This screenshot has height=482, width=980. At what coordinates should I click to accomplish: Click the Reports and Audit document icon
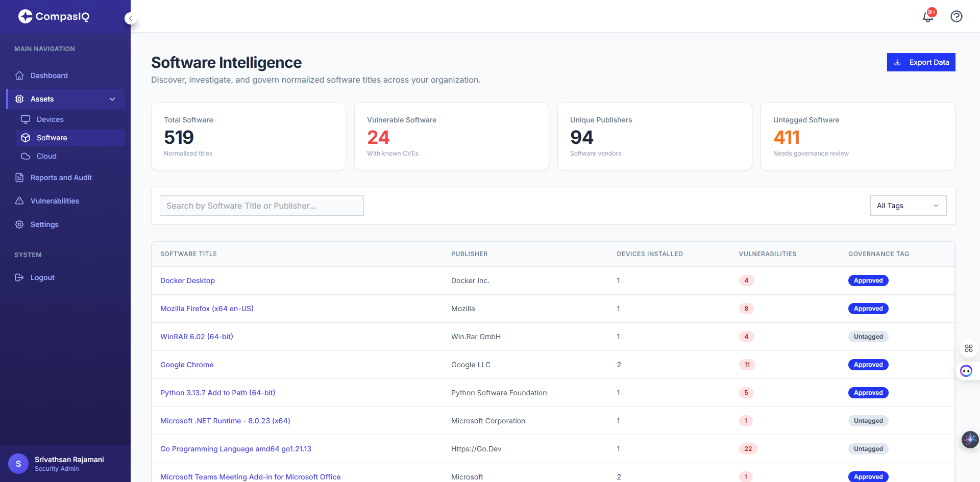[19, 177]
